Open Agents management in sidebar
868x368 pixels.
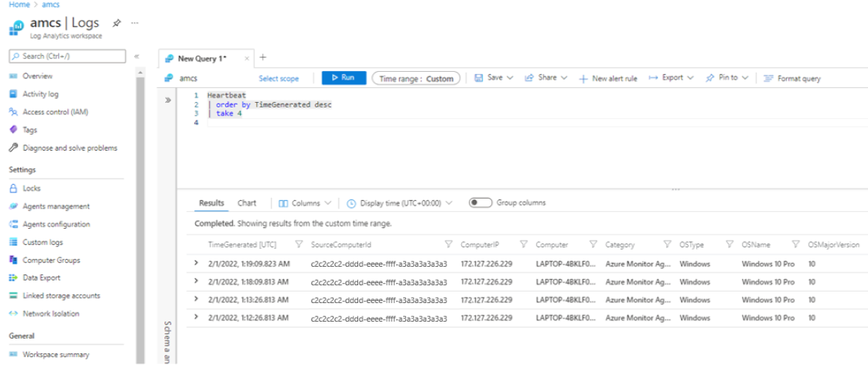pyautogui.click(x=56, y=206)
